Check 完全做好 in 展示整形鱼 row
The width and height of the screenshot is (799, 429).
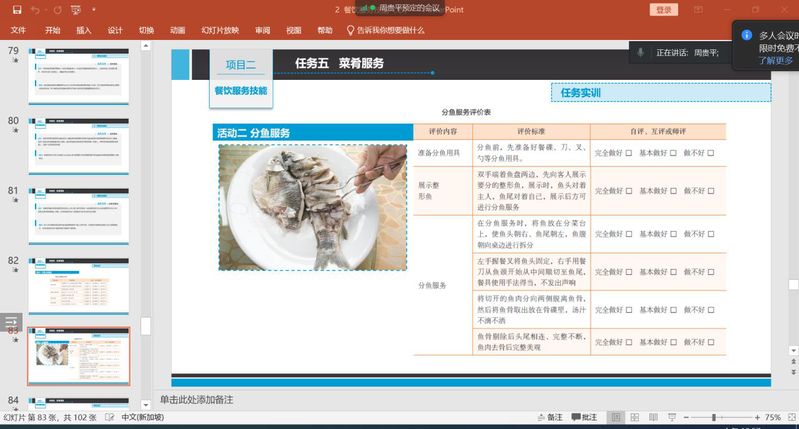[x=629, y=191]
